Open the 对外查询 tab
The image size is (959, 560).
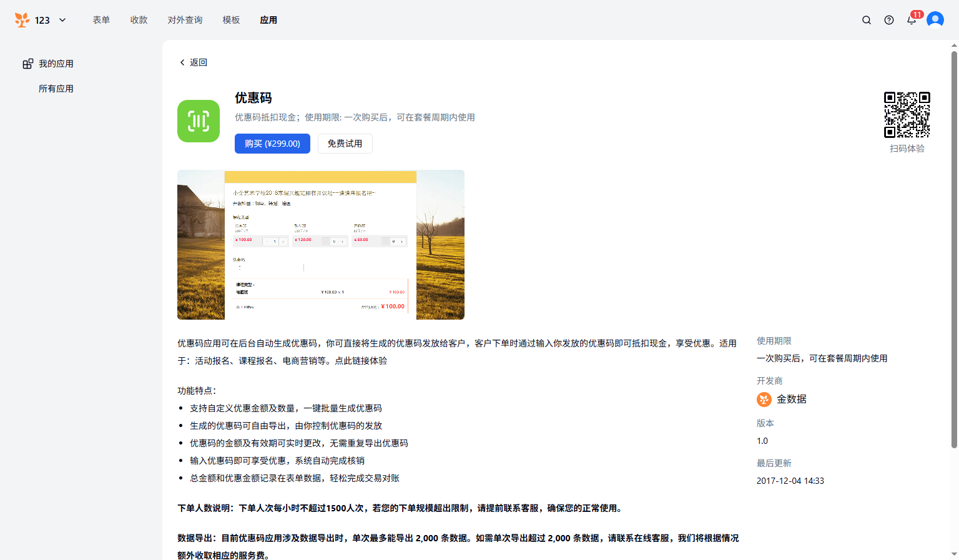(185, 20)
